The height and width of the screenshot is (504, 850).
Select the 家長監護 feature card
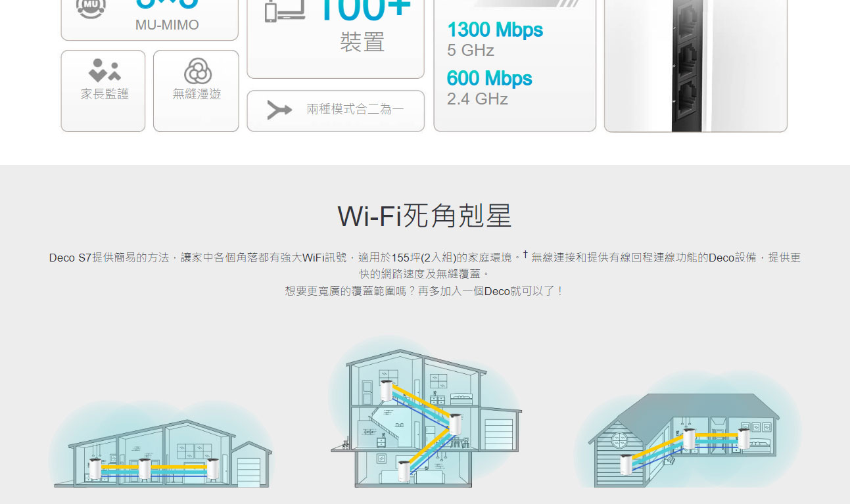103,91
